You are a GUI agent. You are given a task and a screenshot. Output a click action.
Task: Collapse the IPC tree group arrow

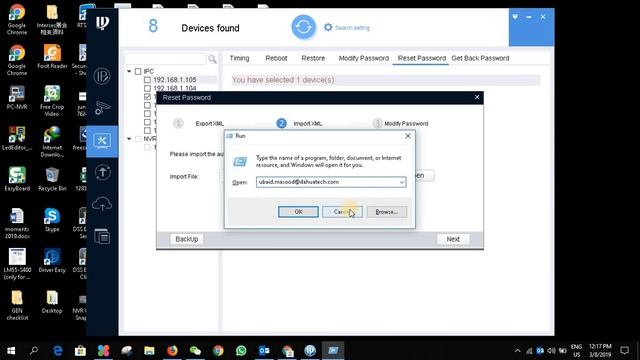click(129, 71)
